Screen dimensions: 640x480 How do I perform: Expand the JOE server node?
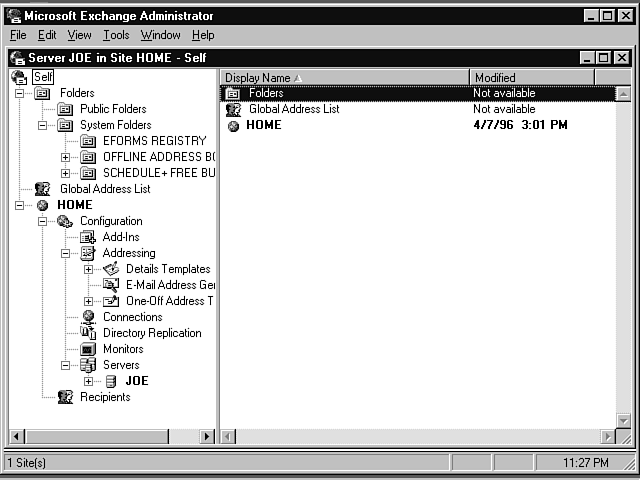[89, 381]
